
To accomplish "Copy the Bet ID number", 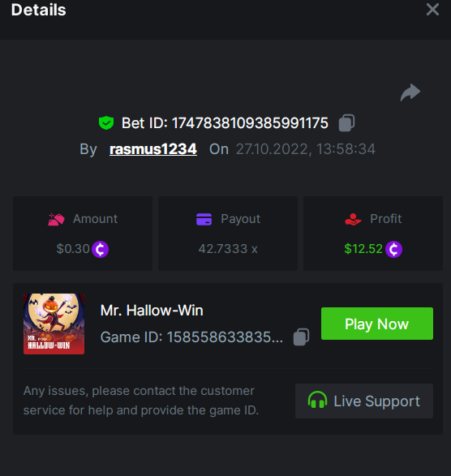I will [x=346, y=123].
